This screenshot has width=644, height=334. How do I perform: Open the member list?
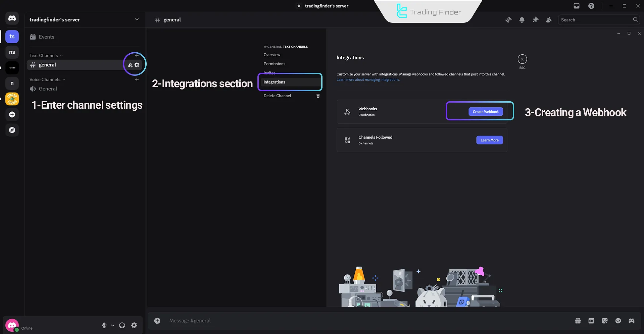point(548,19)
